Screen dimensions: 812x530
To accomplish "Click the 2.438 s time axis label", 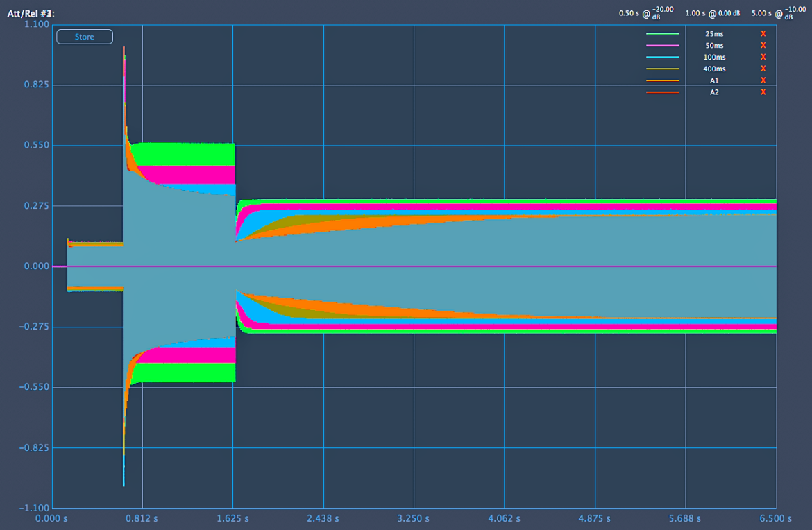I will 323,519.
